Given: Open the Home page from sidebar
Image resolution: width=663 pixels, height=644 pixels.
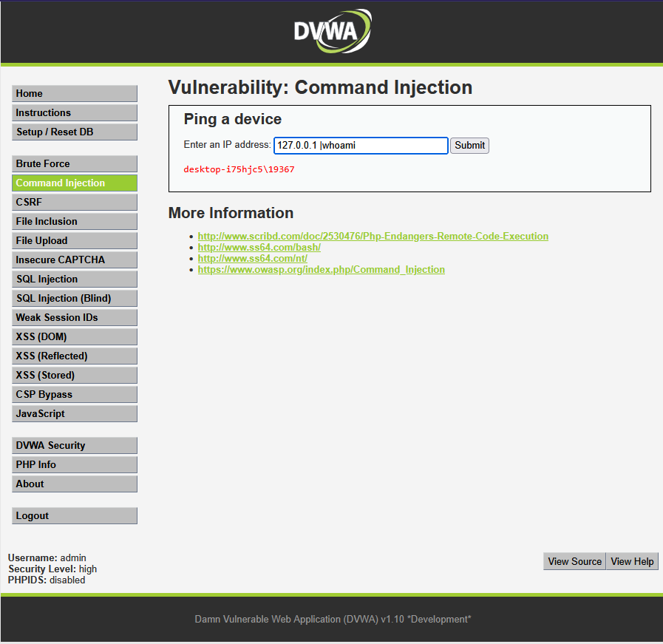Looking at the screenshot, I should (x=75, y=93).
